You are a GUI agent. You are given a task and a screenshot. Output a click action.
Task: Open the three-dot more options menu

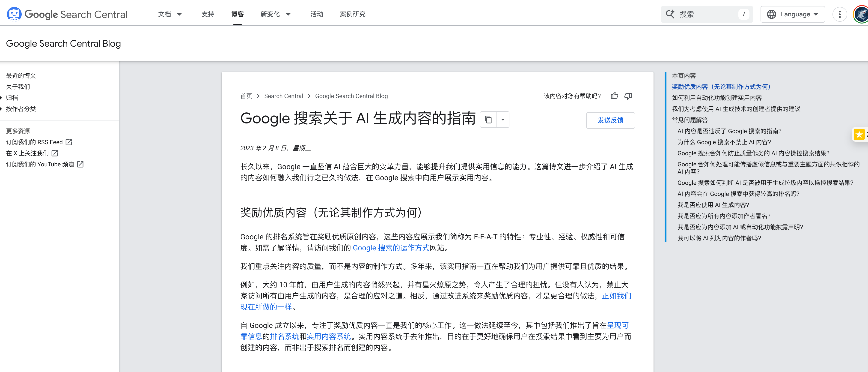point(840,14)
